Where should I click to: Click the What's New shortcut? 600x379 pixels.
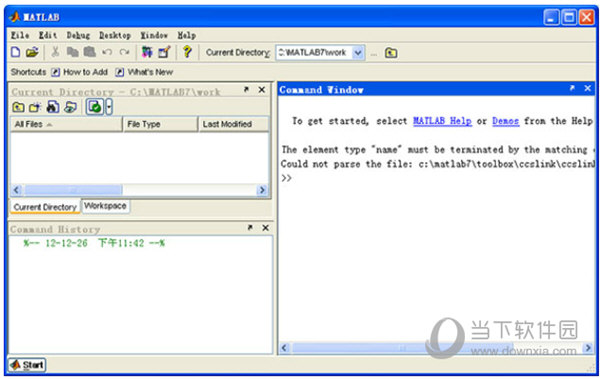144,72
